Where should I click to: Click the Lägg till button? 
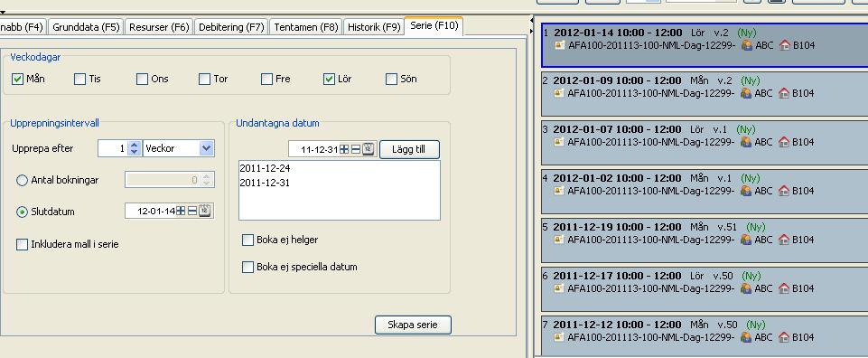tap(409, 149)
